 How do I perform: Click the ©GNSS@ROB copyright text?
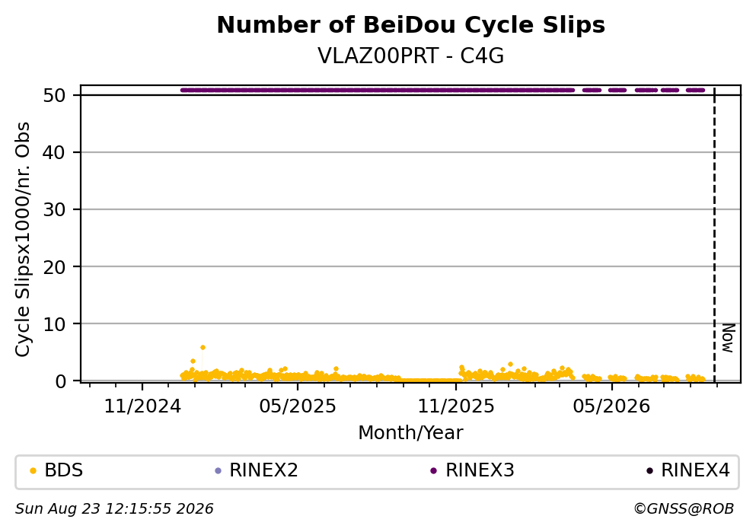[684, 509]
